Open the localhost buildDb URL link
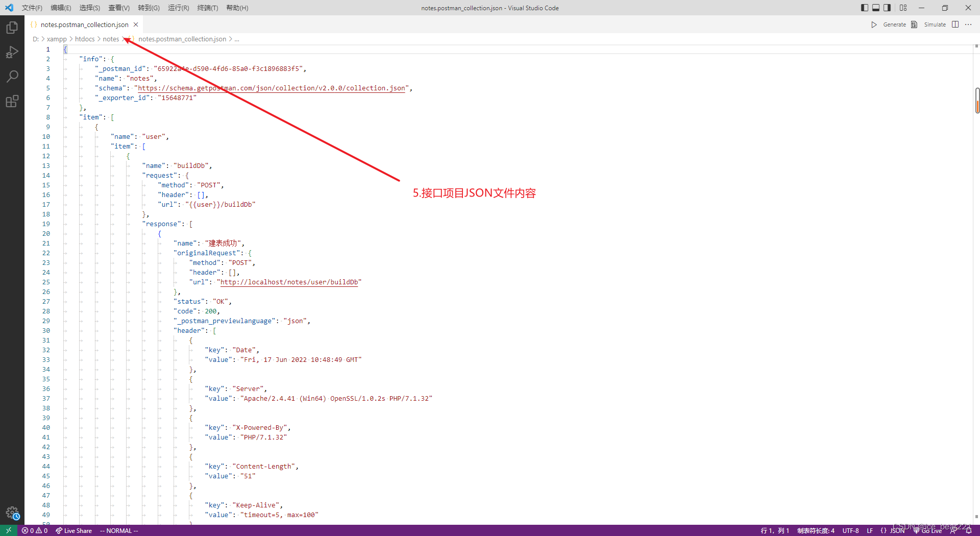The height and width of the screenshot is (536, 980). click(290, 282)
